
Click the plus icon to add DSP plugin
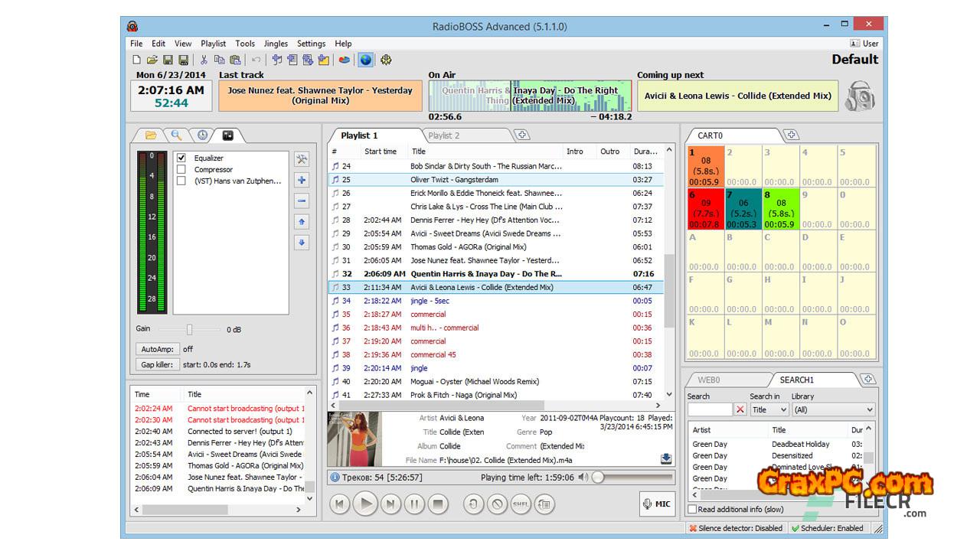[302, 181]
